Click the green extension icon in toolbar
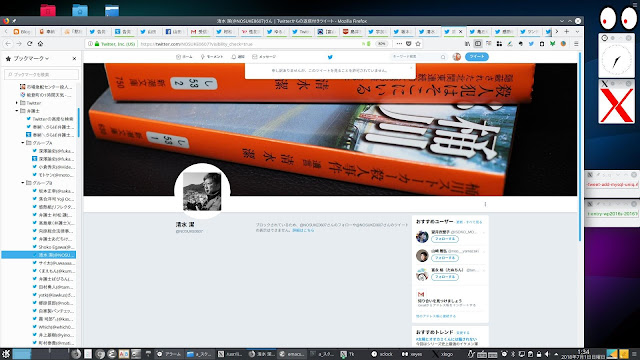The image size is (640, 360). [x=552, y=44]
